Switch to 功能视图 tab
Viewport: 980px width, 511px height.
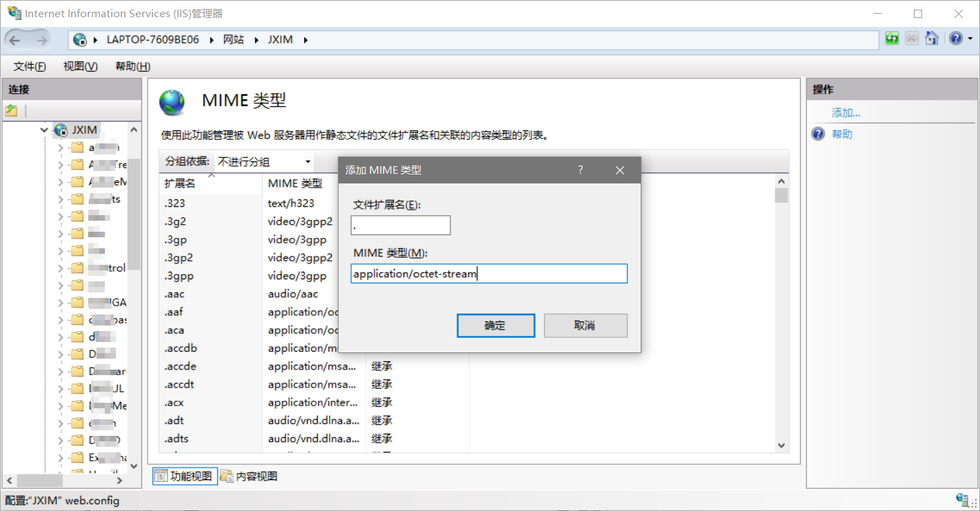tap(185, 476)
